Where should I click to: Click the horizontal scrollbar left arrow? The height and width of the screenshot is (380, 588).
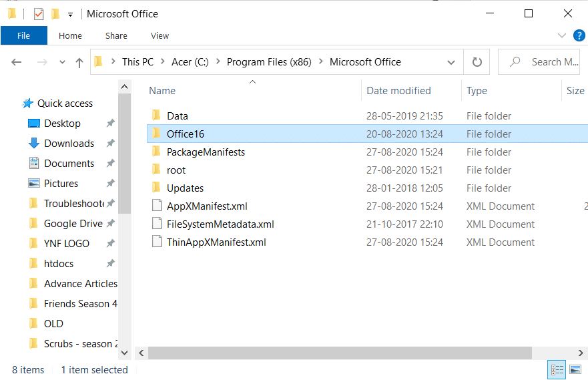pos(141,353)
